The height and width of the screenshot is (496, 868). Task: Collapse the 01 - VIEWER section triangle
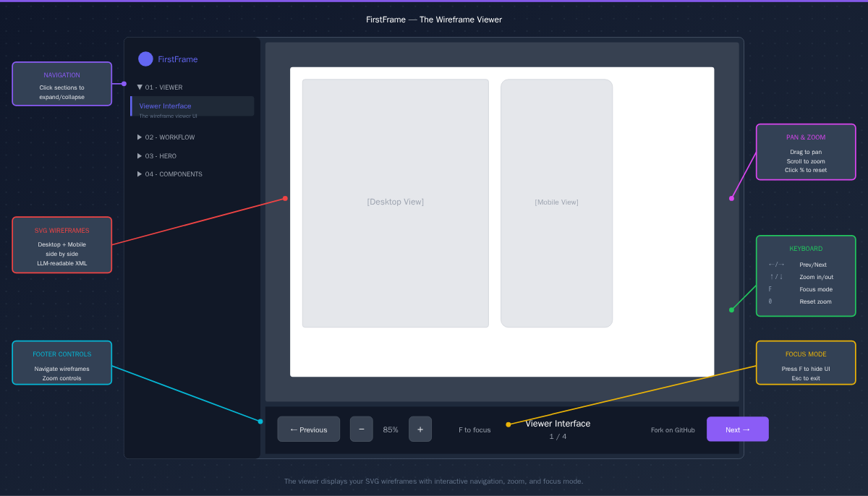tap(140, 87)
